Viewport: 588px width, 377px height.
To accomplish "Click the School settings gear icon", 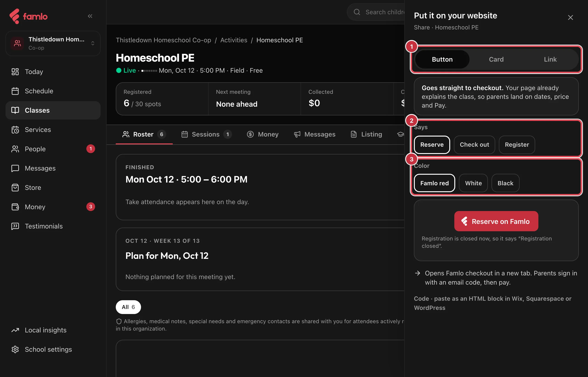I will click(x=15, y=350).
